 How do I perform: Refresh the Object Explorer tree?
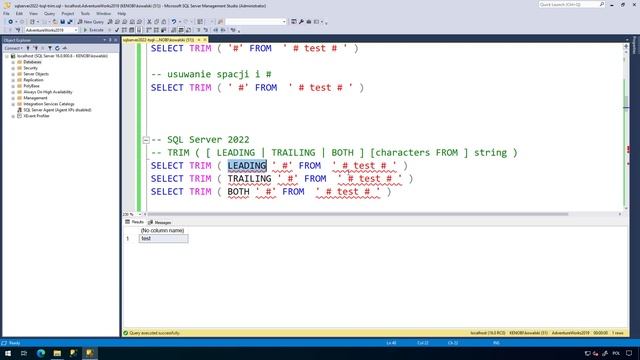click(57, 48)
